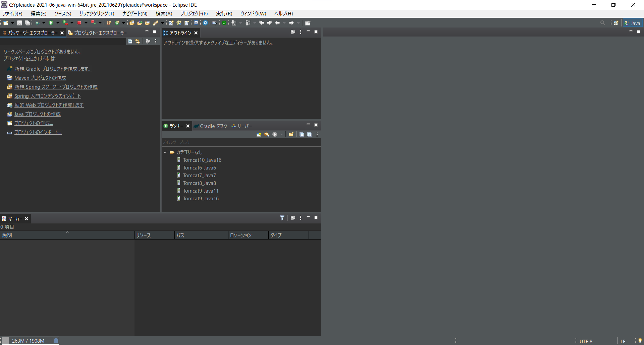The width and height of the screenshot is (644, 345).
Task: Sort markers by 説明 column header
Action: pos(67,235)
